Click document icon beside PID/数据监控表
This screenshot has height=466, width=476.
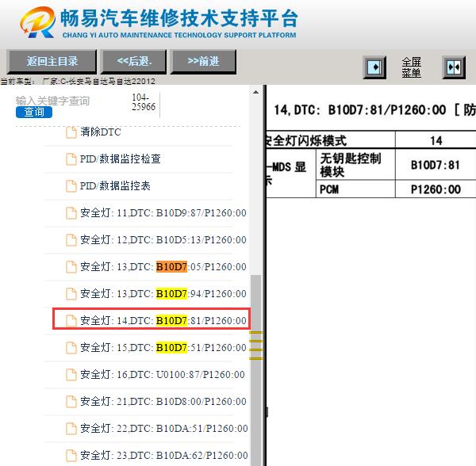[71, 186]
